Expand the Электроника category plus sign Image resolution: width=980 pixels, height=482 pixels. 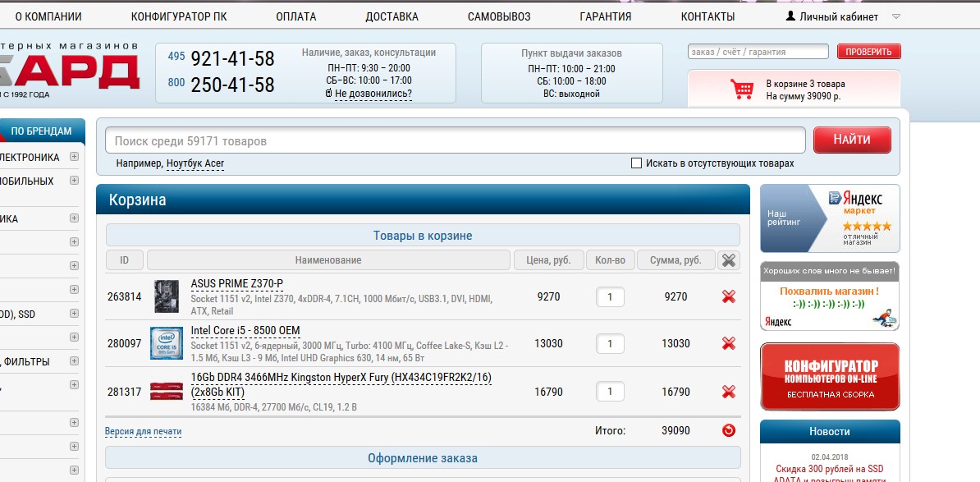click(x=74, y=157)
